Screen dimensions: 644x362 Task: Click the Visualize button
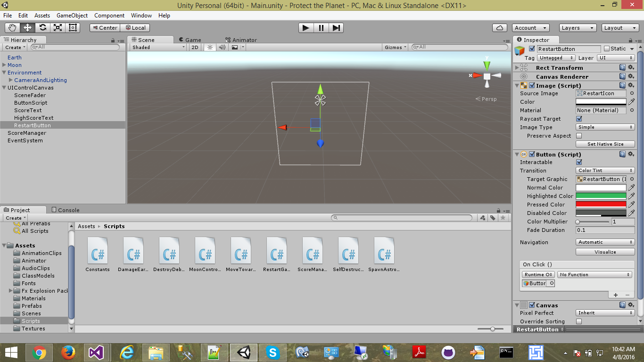click(x=605, y=252)
